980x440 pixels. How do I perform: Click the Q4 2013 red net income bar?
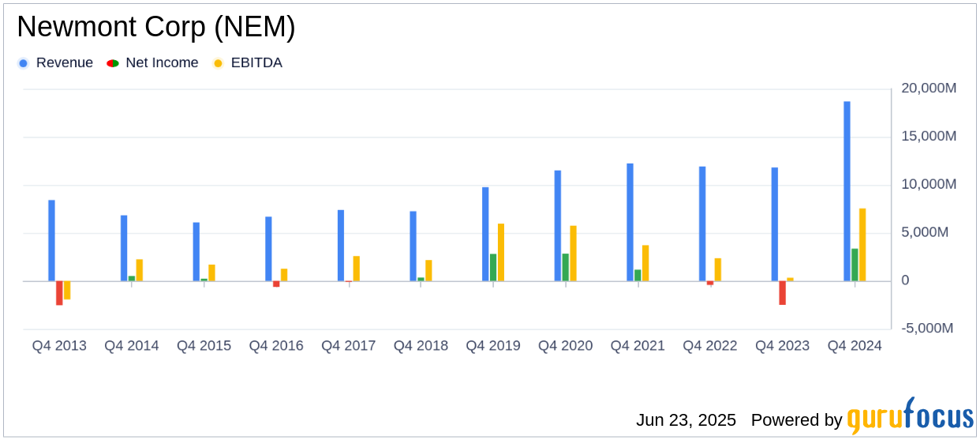(x=59, y=293)
